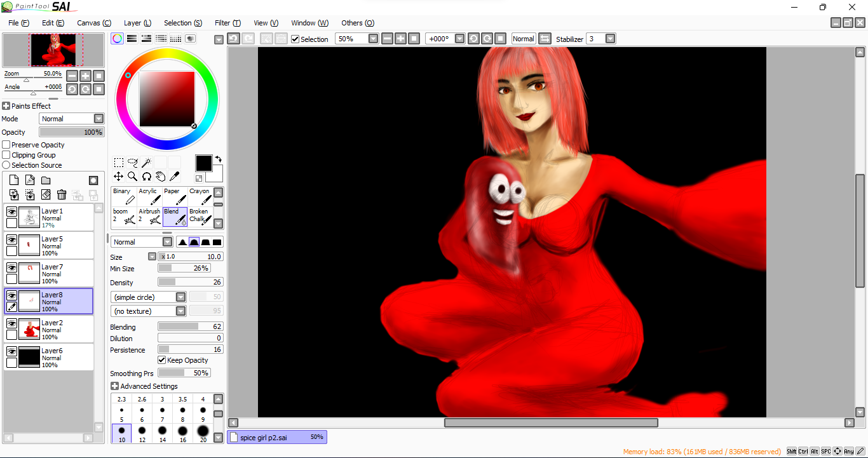Open the Canvas menu

pyautogui.click(x=94, y=23)
